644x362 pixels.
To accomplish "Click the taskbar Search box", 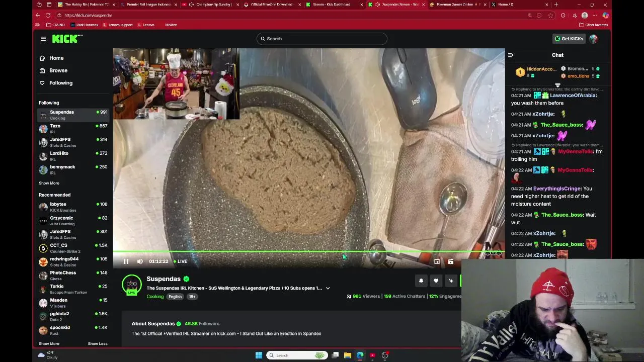I will 296,355.
